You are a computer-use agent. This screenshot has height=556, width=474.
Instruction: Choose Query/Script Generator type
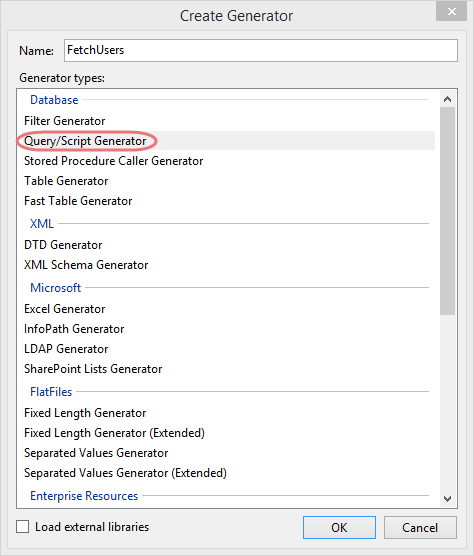pyautogui.click(x=225, y=141)
